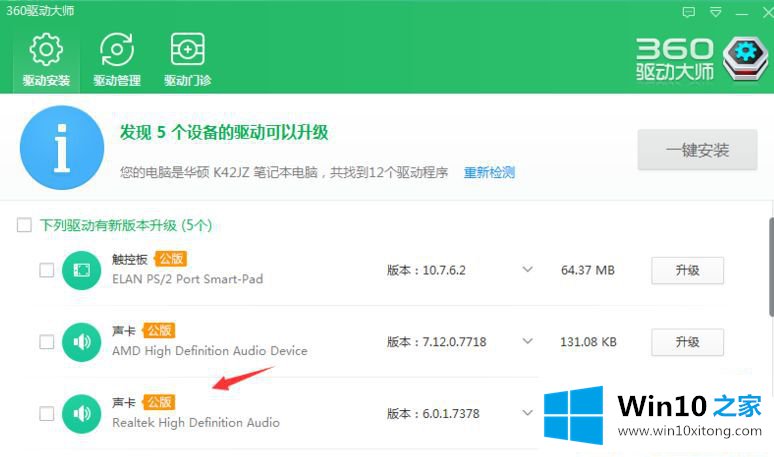Open the 驱动管理 refresh icon tab
The height and width of the screenshot is (457, 774).
pyautogui.click(x=117, y=59)
